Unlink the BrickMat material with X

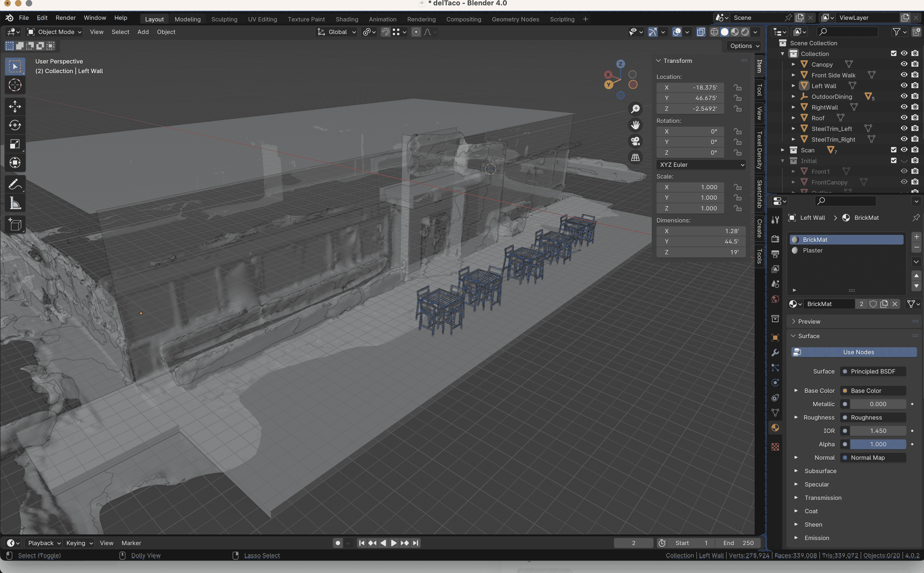895,304
